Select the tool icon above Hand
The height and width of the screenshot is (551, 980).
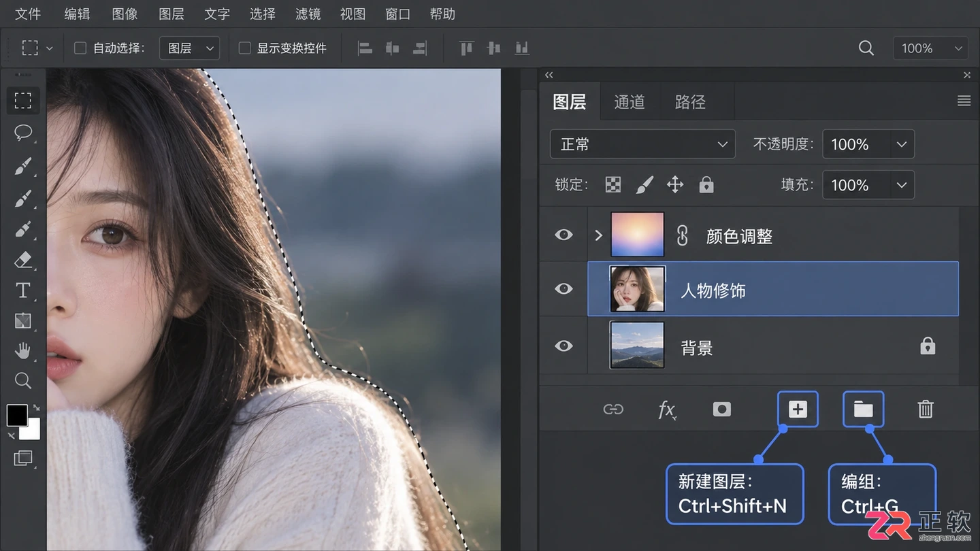click(x=23, y=320)
